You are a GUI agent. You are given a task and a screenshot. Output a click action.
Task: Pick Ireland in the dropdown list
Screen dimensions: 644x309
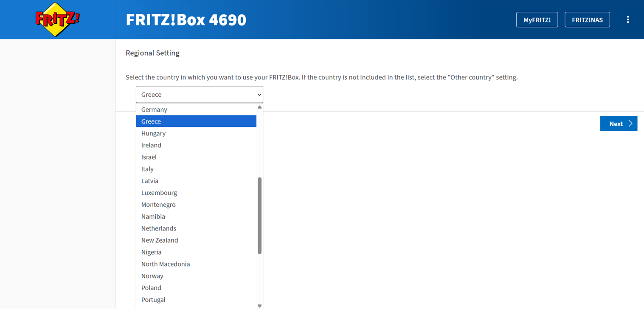point(196,145)
